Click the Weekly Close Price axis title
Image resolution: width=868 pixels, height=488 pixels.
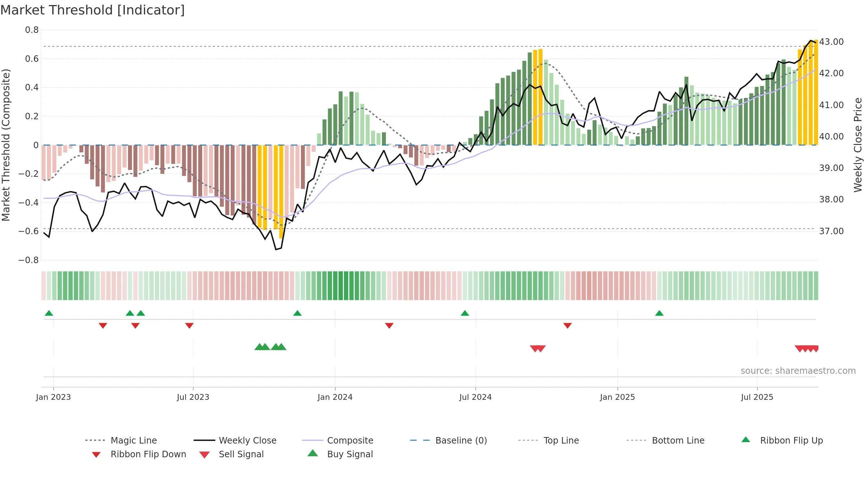click(x=858, y=145)
